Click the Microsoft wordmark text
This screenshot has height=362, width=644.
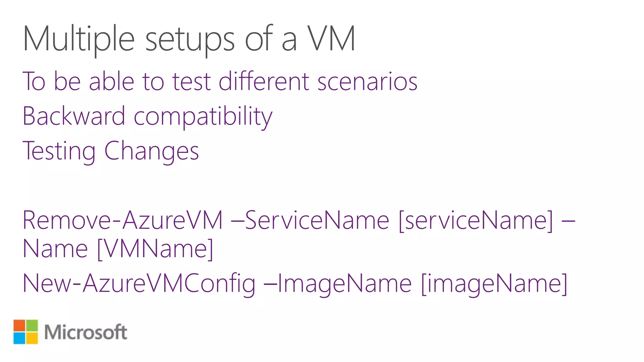(x=86, y=332)
